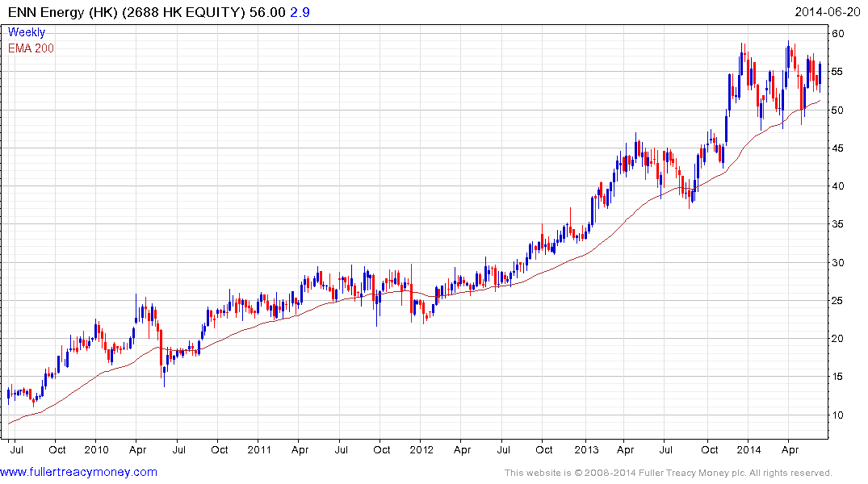Click the 45 price axis label
The width and height of the screenshot is (868, 484).
(838, 148)
